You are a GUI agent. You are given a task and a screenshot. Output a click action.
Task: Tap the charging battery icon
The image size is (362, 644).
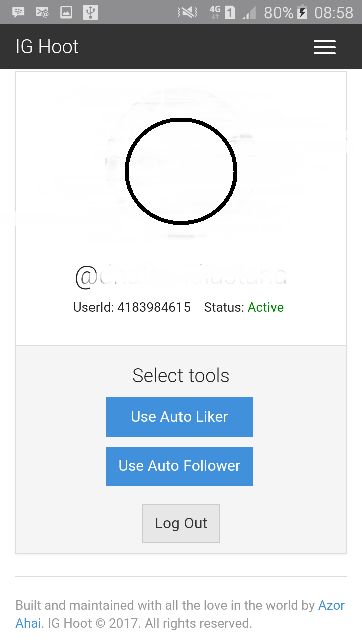[x=302, y=12]
